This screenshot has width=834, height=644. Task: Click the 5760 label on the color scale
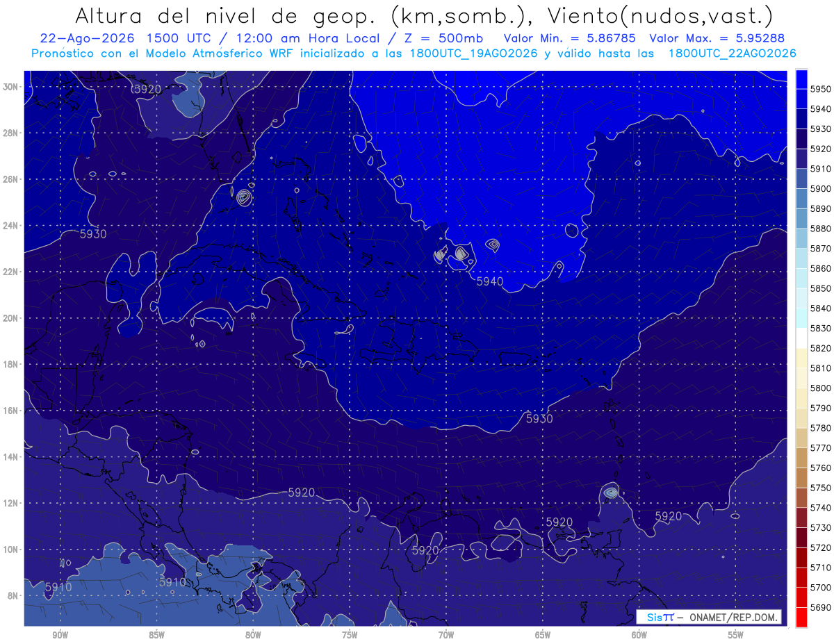[821, 468]
